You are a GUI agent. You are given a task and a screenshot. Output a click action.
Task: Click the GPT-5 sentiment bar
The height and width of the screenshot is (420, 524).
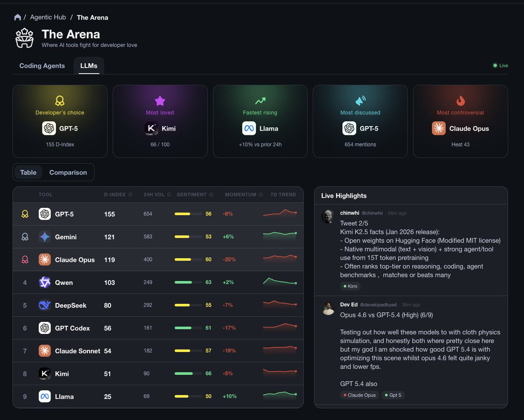click(x=188, y=214)
